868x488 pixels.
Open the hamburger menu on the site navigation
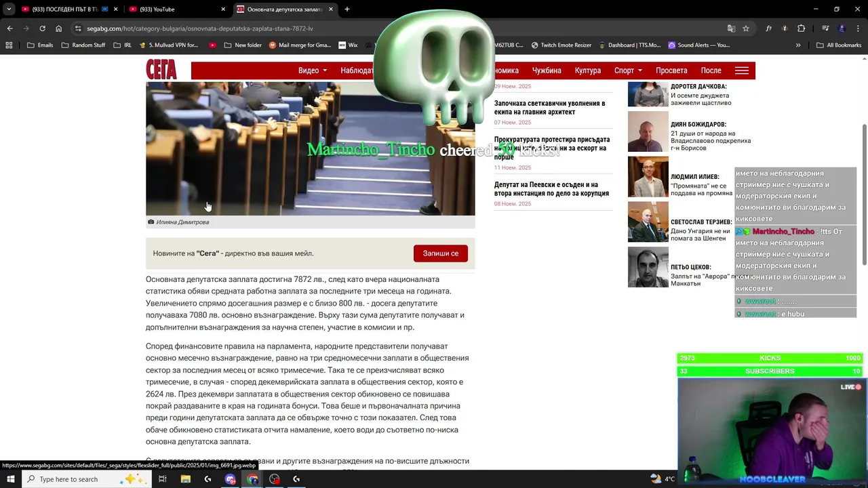pos(742,70)
